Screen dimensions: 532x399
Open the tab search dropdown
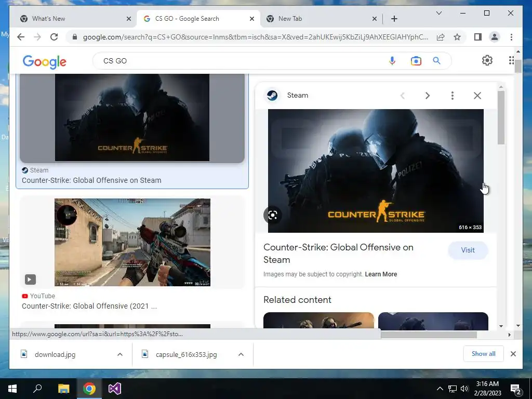click(438, 13)
